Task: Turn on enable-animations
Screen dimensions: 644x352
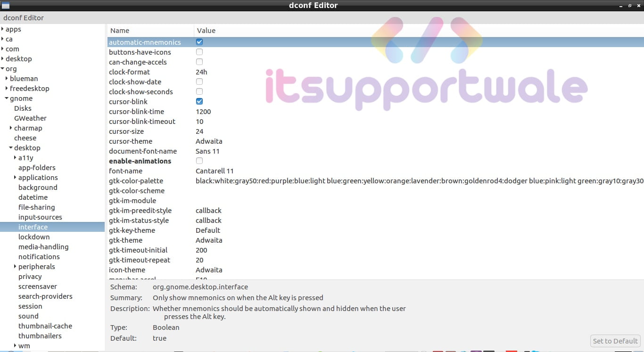Action: point(199,161)
